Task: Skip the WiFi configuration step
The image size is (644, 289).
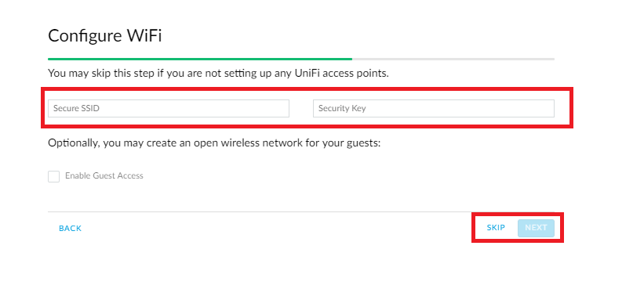Action: coord(496,227)
